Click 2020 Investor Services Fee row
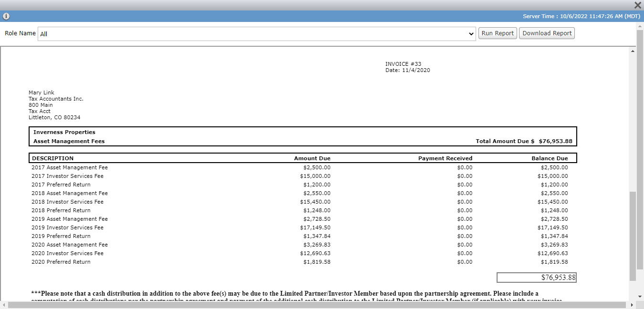 pyautogui.click(x=302, y=253)
